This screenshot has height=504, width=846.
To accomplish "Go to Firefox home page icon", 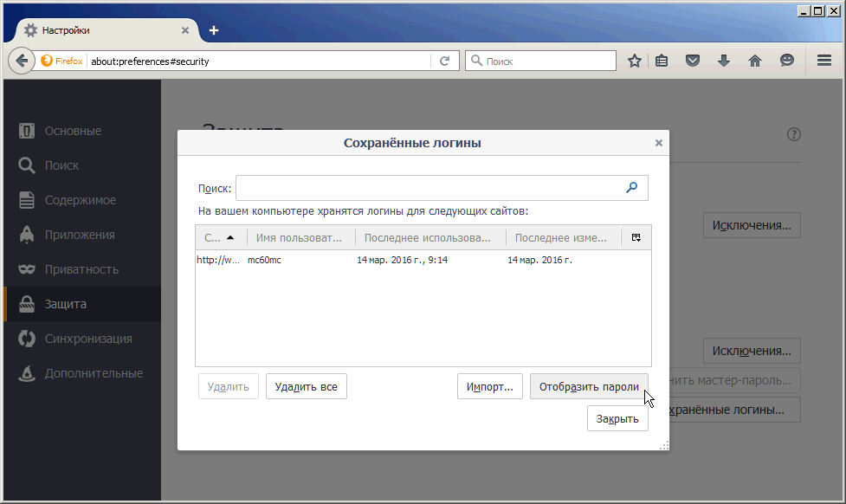I will point(755,61).
